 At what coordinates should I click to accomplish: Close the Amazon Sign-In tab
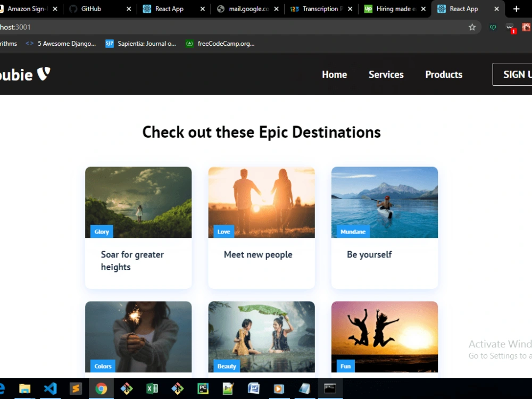point(55,9)
